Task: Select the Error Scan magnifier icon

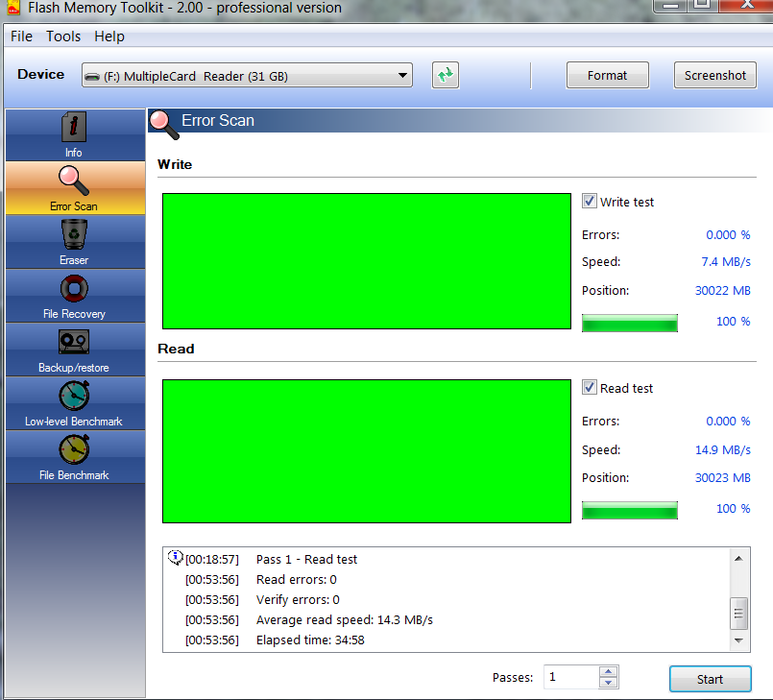Action: pos(74,181)
